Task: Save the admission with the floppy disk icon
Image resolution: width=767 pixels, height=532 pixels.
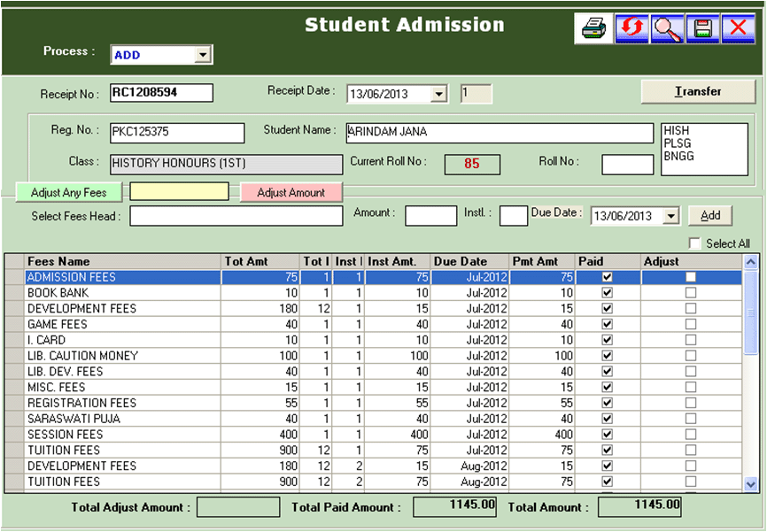Action: coord(702,28)
